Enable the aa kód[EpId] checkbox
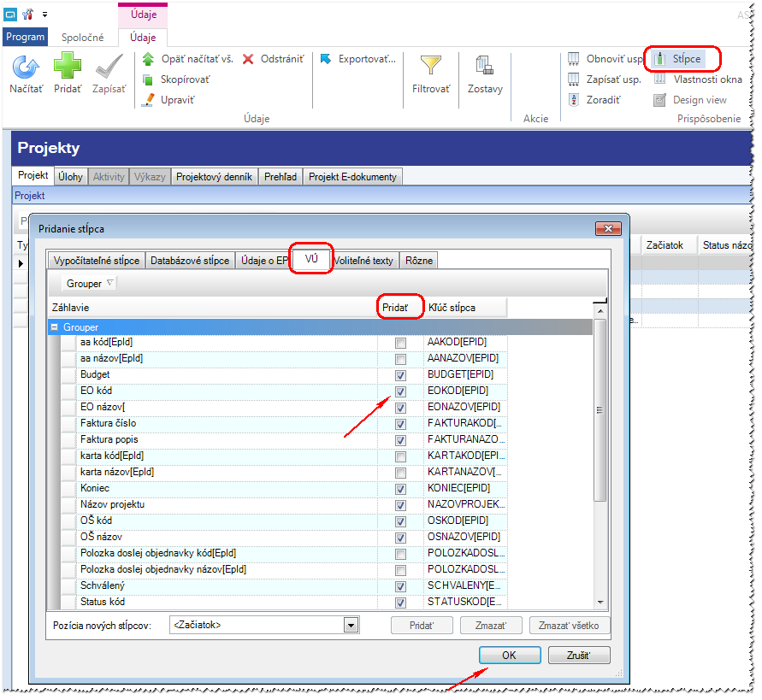This screenshot has width=762, height=700. 400,344
